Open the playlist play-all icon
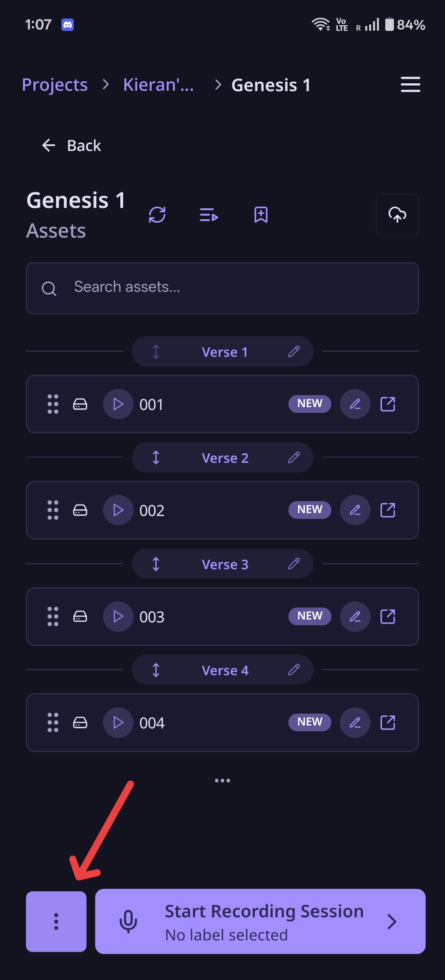Image resolution: width=445 pixels, height=980 pixels. [x=209, y=215]
